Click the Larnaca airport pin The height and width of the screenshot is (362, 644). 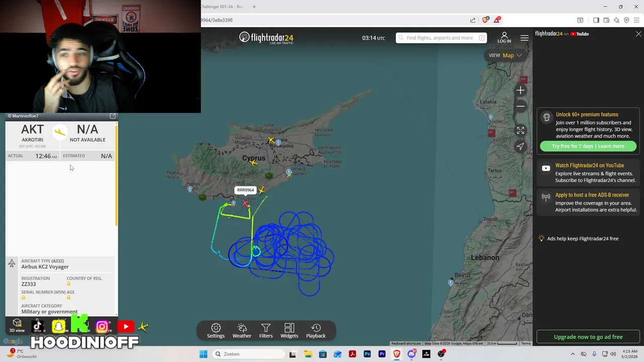coord(289,172)
